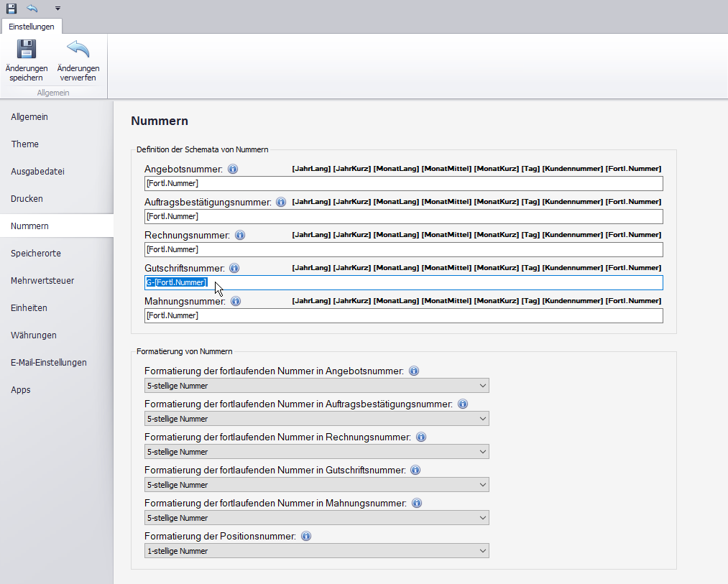Click the info icon beside Auftragsbestätigungsnummer

281,203
